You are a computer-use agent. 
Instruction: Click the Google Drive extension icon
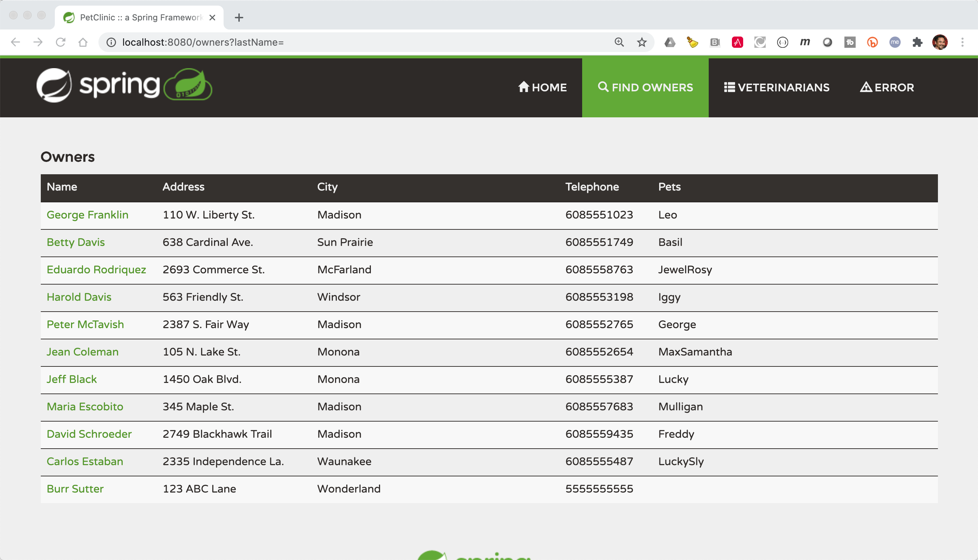[670, 42]
